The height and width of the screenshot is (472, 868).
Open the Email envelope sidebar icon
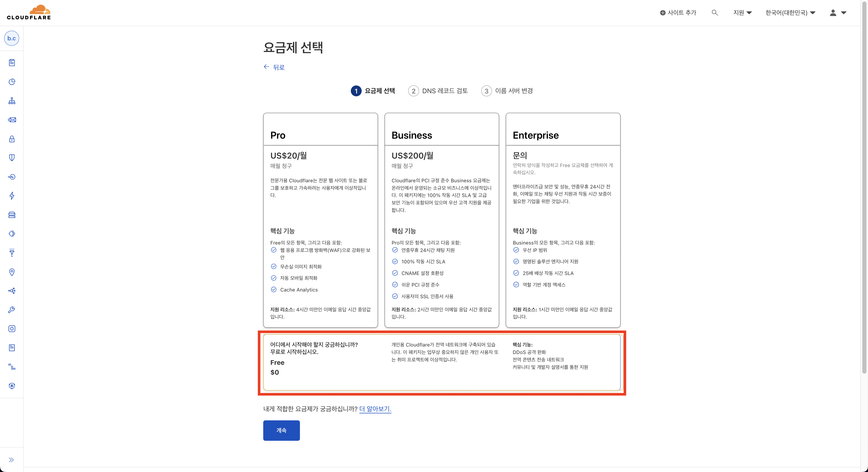coord(12,120)
